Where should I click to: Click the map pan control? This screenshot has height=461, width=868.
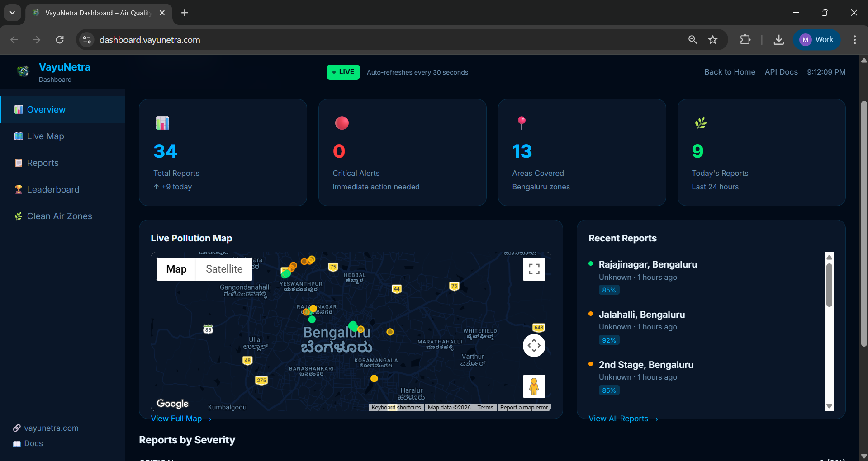(x=534, y=345)
